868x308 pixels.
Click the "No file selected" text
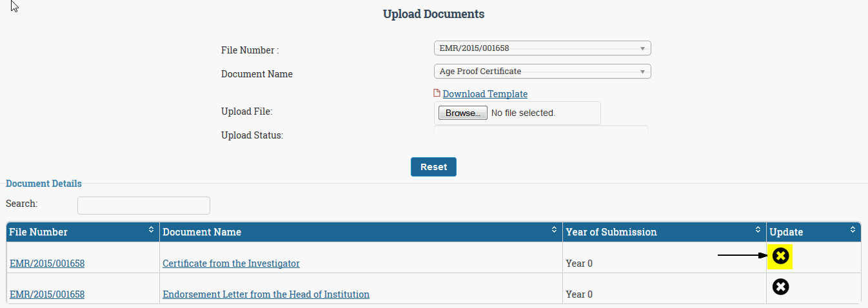pos(523,113)
